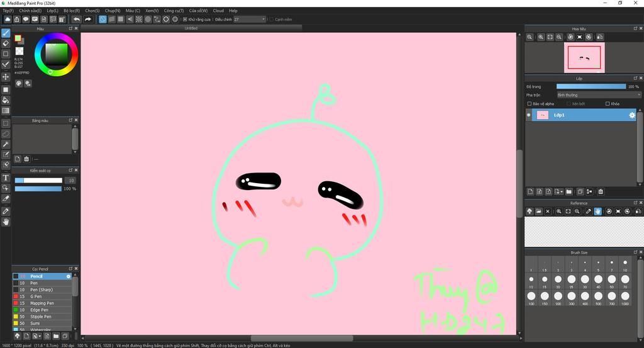Click the Reference panel eyedropper icon

coord(589,211)
